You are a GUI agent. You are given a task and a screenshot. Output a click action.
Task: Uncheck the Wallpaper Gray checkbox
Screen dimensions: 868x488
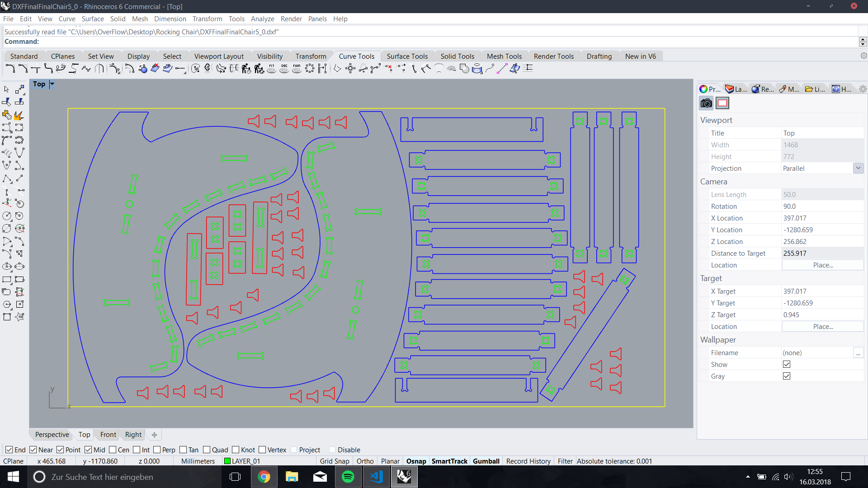787,376
